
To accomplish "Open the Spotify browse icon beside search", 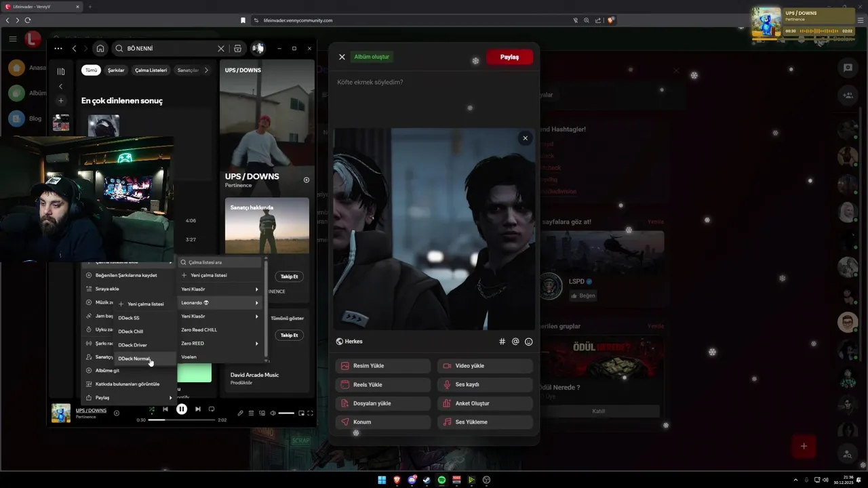I will click(x=237, y=49).
